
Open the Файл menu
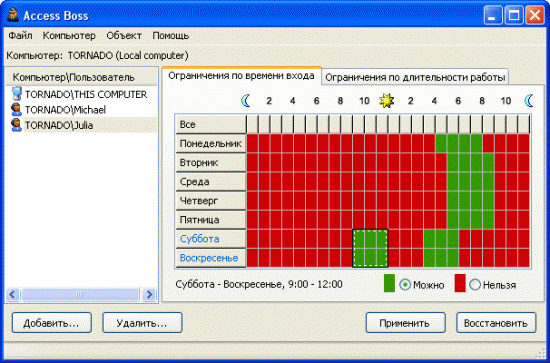coord(20,35)
